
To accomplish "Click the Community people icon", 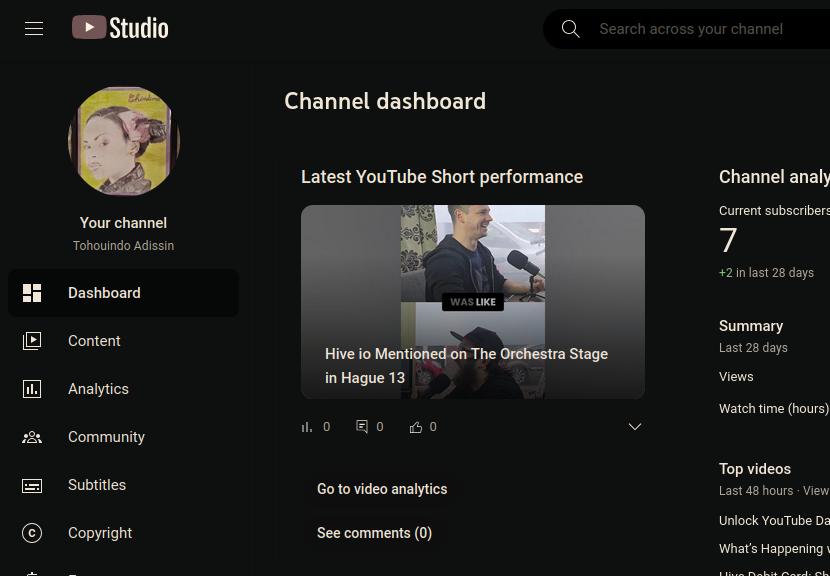I will pos(32,437).
